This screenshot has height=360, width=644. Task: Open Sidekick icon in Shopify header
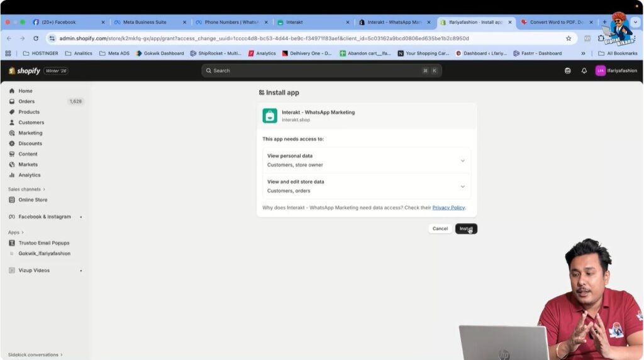(567, 70)
